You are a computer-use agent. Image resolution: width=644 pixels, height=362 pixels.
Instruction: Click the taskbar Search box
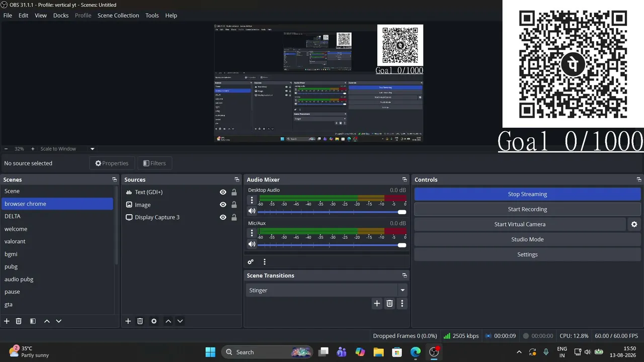click(x=267, y=352)
